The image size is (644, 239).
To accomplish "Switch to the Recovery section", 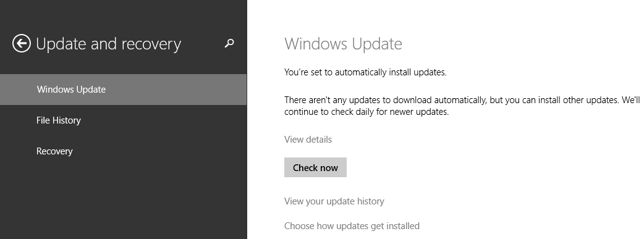I will [x=123, y=151].
